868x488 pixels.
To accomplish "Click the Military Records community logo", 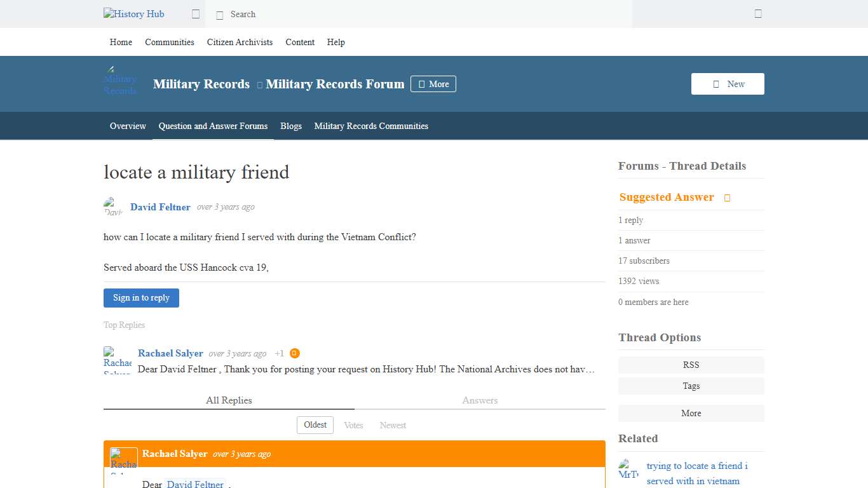I will (x=120, y=81).
